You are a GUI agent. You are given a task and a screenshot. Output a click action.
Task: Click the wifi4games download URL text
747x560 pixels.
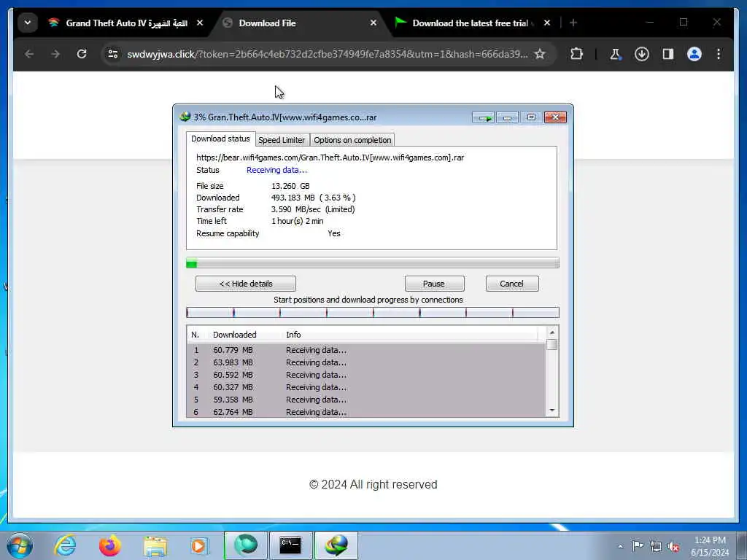coord(330,157)
